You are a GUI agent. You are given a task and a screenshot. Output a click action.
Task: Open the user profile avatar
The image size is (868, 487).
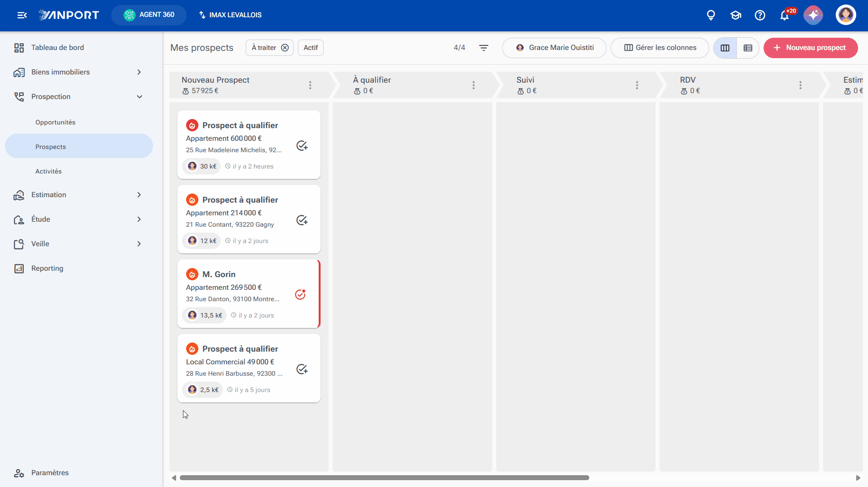pyautogui.click(x=846, y=15)
